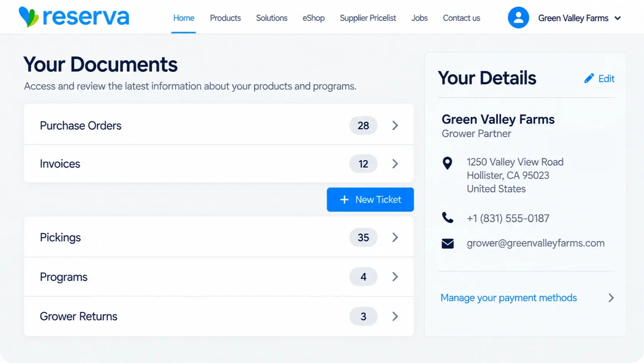Click the Edit link in Your Details
Viewport: 644px width, 363px height.
tap(606, 79)
